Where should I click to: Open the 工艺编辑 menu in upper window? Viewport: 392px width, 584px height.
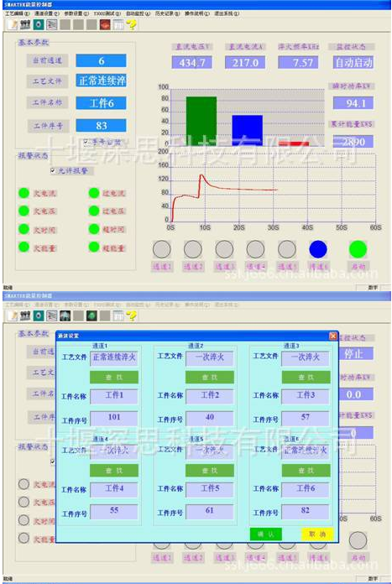tap(17, 13)
